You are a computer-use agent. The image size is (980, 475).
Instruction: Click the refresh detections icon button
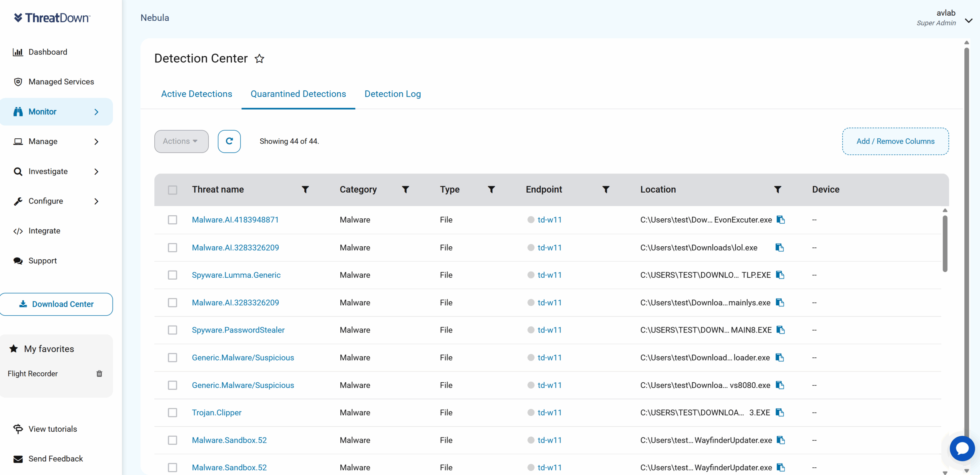click(x=229, y=141)
